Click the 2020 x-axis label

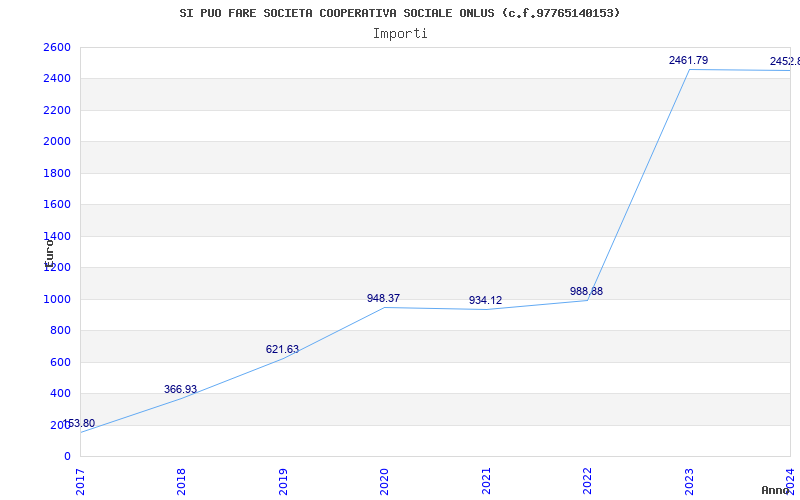click(x=384, y=482)
